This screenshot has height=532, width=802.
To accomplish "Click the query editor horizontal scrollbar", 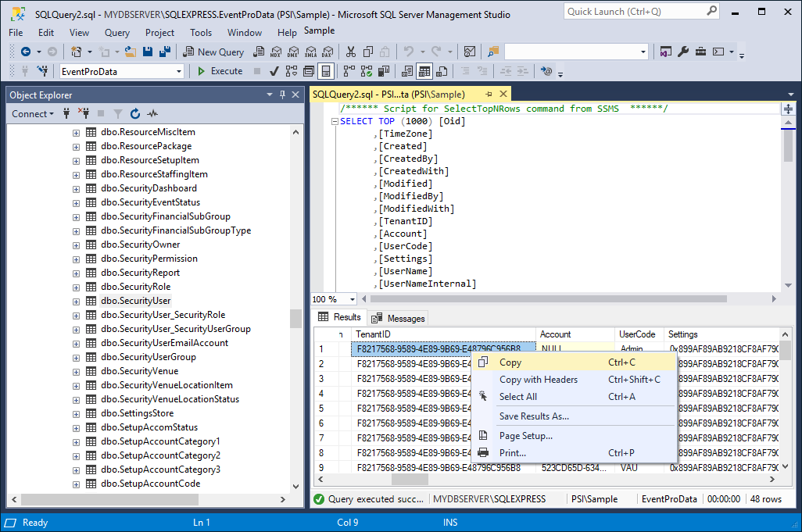I will (x=548, y=299).
